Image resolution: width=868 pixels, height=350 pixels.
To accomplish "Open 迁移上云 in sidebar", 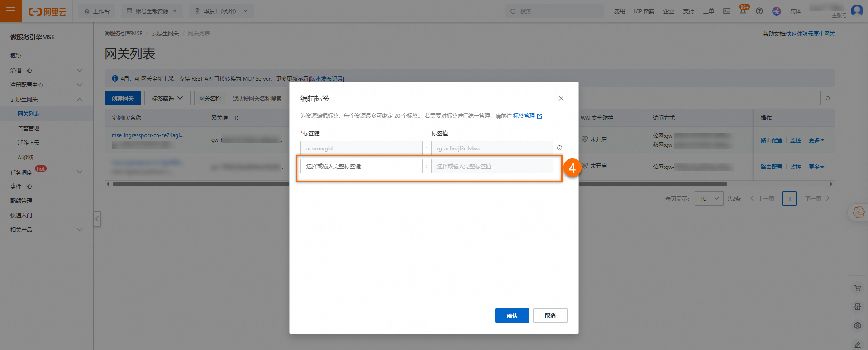I will 29,143.
